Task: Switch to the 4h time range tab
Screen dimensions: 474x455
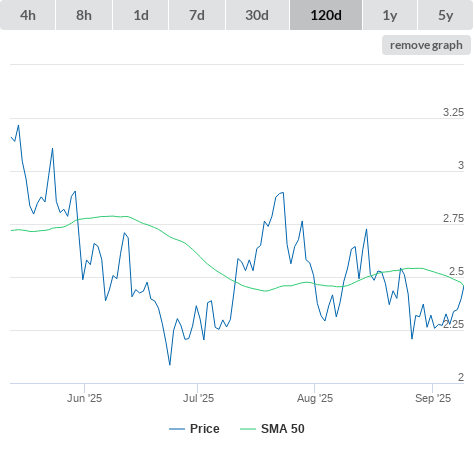Action: 28,15
